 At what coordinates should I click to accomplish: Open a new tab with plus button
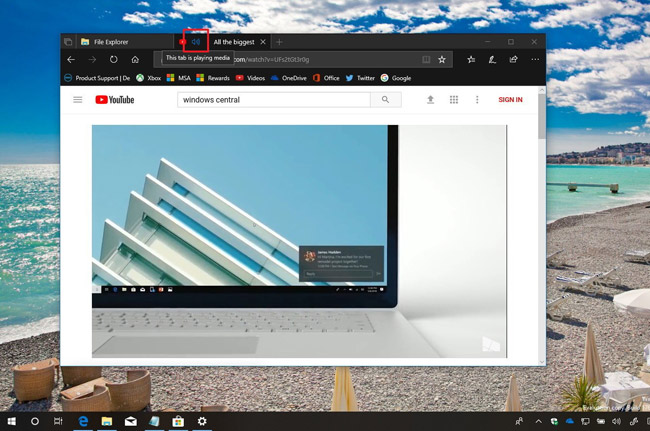(x=279, y=42)
